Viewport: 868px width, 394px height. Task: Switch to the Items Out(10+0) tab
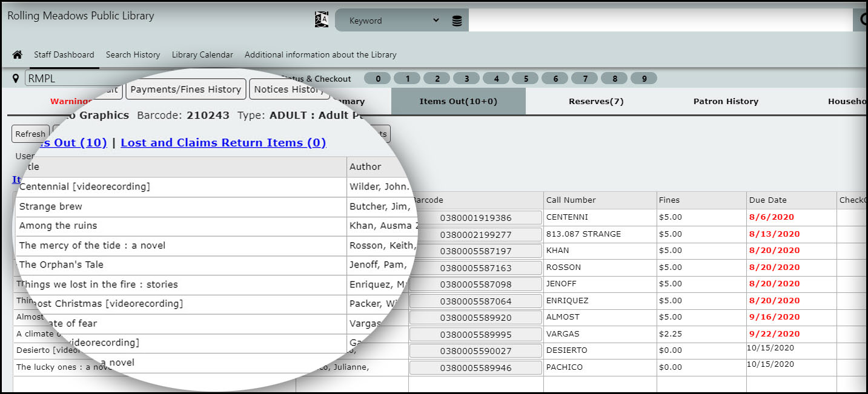[x=459, y=101]
